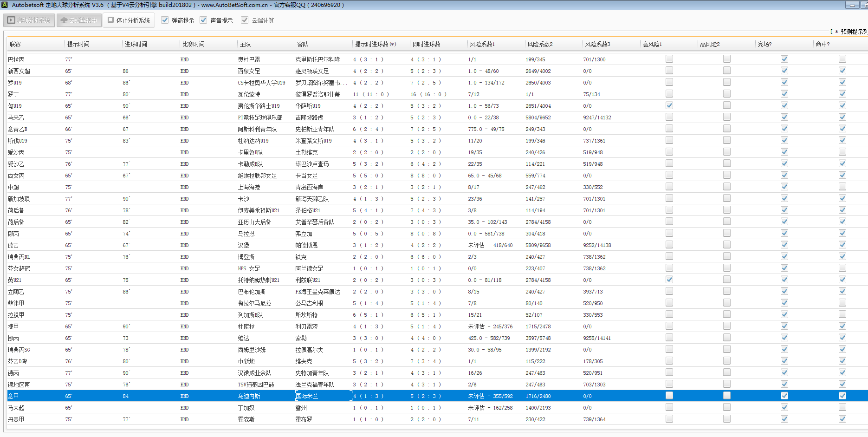Uncheck 完场? in the 中超 row
The width and height of the screenshot is (868, 437).
(x=784, y=187)
